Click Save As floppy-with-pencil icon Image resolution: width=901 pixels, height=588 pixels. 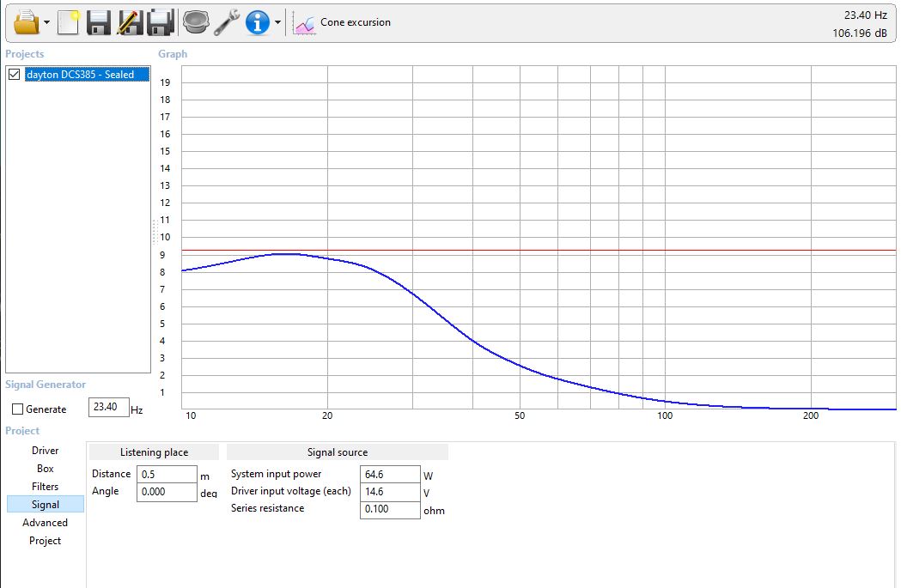[130, 22]
